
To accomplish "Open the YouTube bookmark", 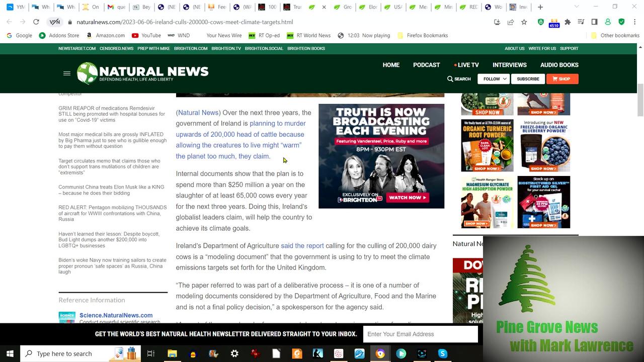I will 146,35.
